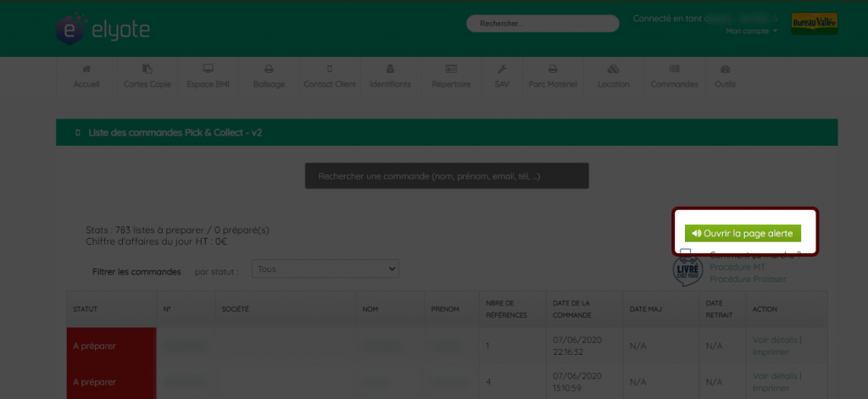Click the top Rechercher search box
The image size is (868, 399).
(x=542, y=24)
